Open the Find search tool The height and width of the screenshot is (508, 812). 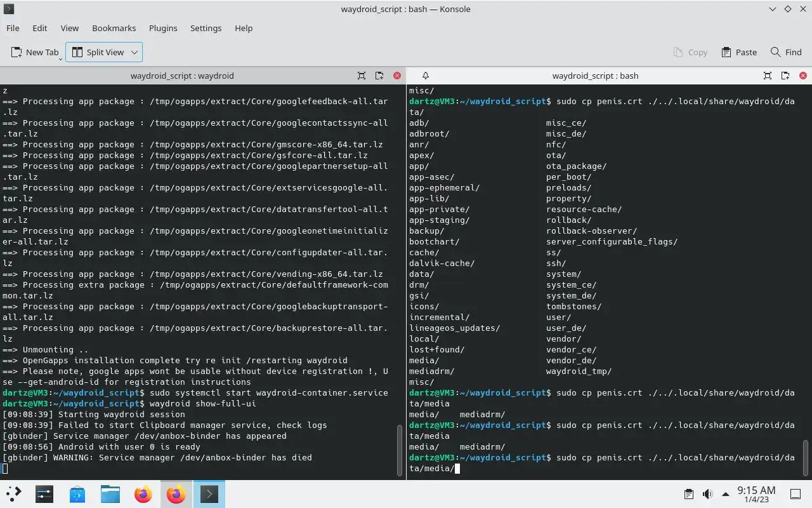(x=786, y=52)
